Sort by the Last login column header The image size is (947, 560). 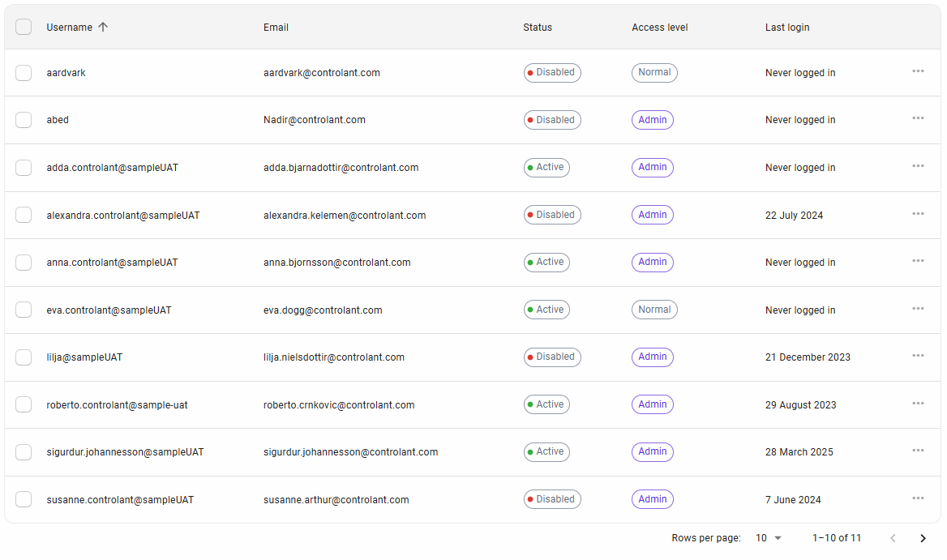786,28
